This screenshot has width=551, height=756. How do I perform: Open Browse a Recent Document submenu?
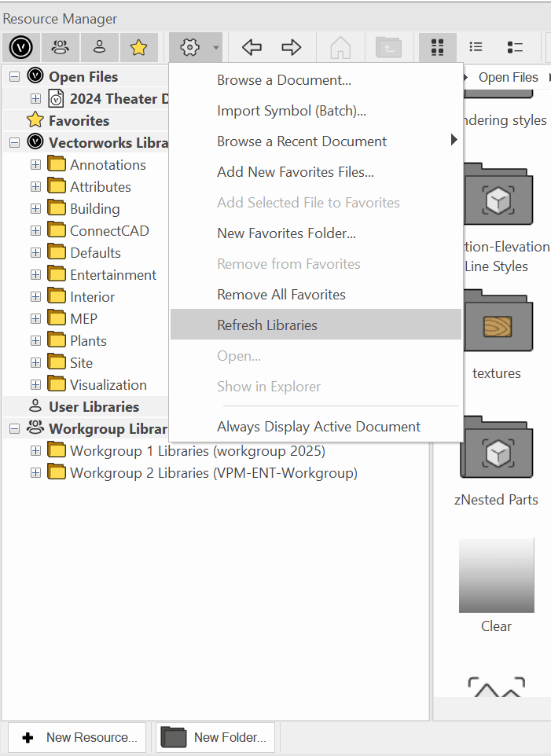(x=316, y=141)
